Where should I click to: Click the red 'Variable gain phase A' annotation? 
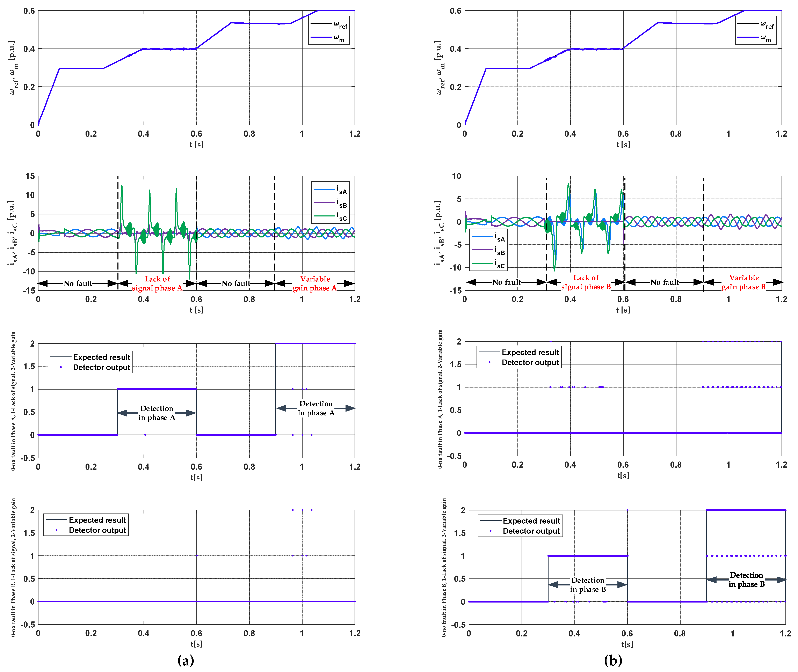click(x=315, y=283)
